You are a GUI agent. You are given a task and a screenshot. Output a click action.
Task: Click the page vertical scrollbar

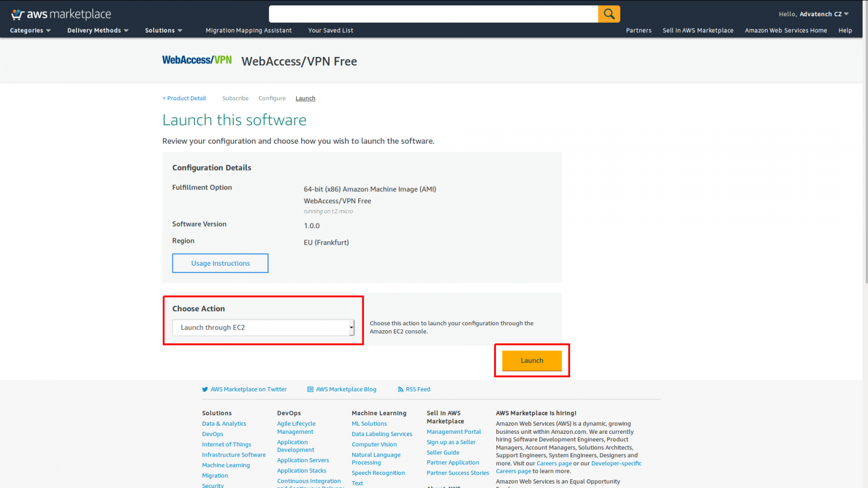tap(865, 163)
